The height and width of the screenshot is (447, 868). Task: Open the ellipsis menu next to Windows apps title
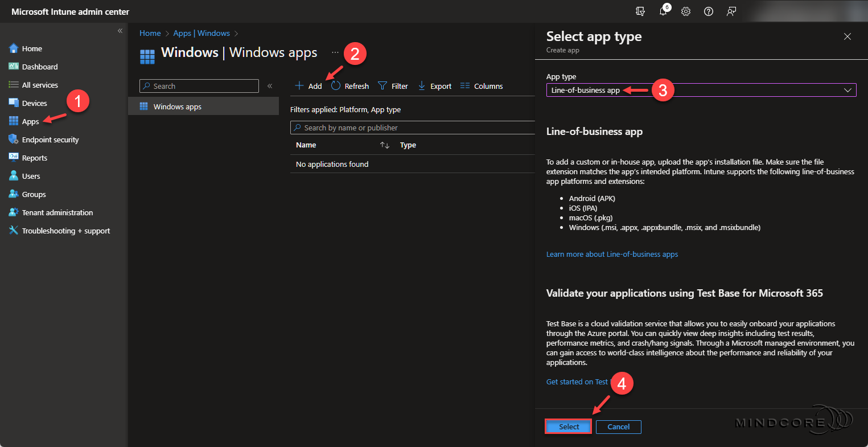(335, 52)
